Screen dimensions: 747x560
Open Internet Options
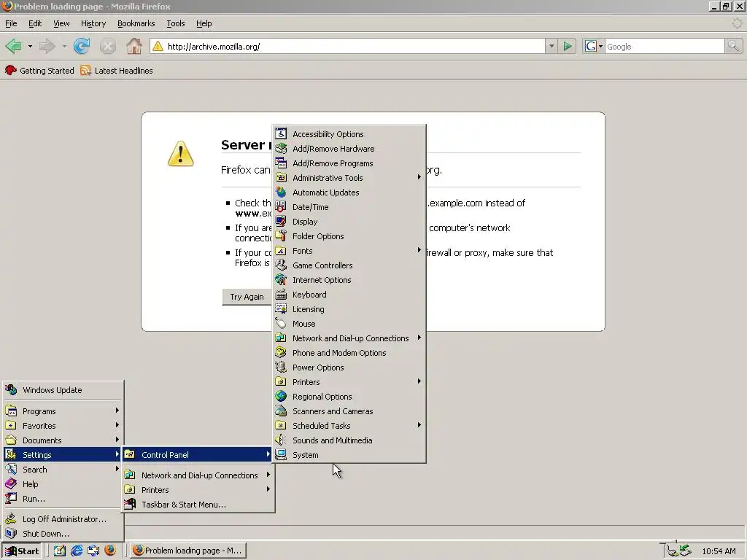[x=349, y=280]
